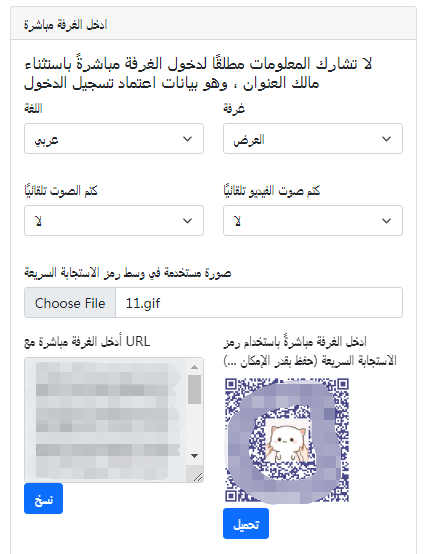Click the Choose File button

(x=70, y=303)
